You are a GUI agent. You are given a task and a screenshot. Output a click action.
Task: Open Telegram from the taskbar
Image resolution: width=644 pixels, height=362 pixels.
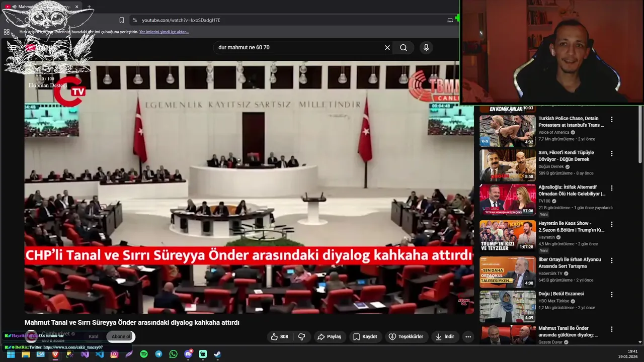click(x=158, y=354)
